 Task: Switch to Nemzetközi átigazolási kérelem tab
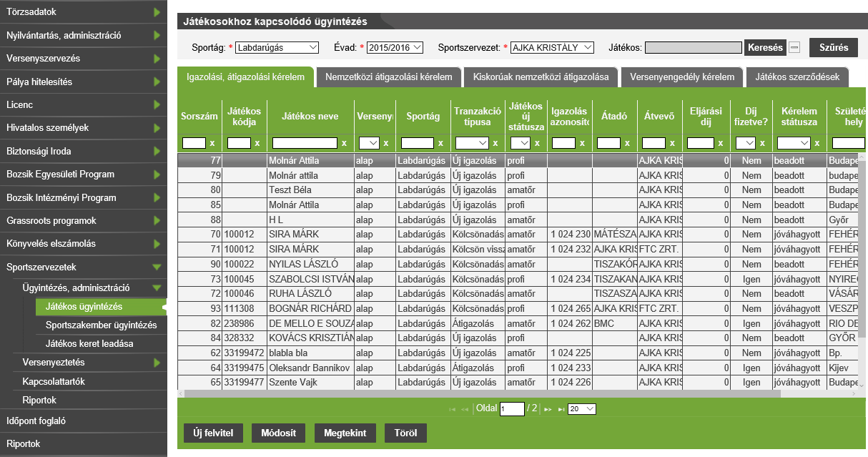[389, 77]
